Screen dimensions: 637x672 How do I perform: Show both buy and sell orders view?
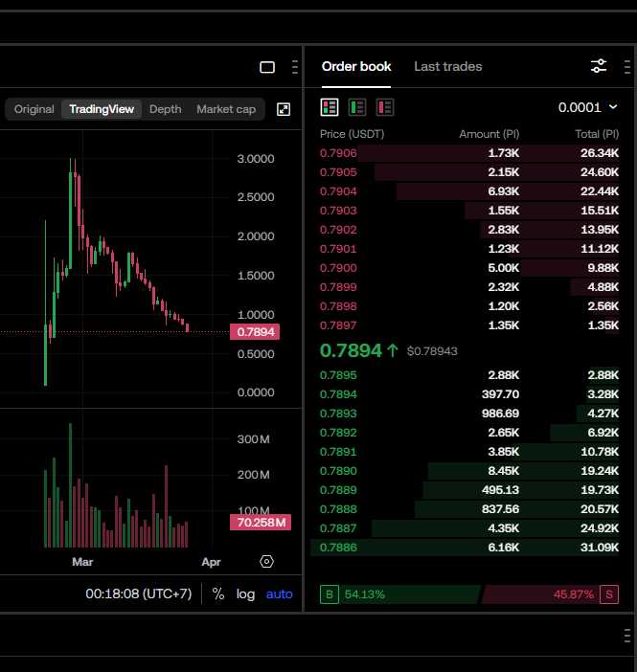point(330,107)
